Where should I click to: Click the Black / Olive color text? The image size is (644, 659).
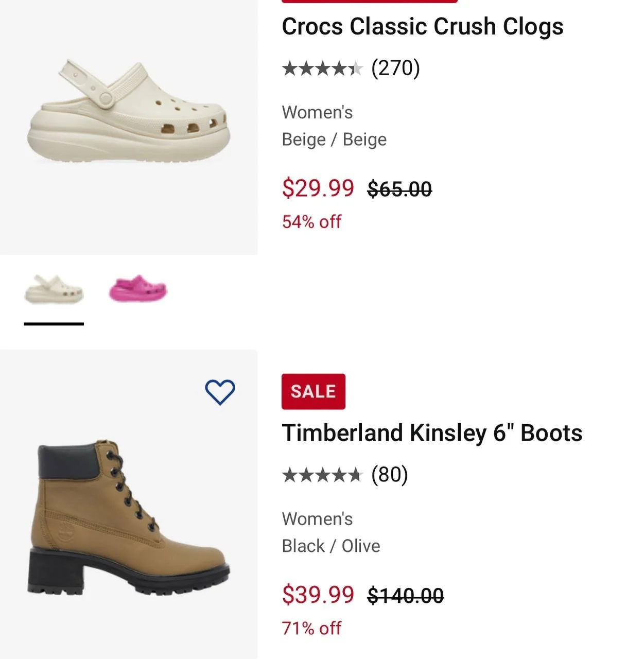coord(331,546)
